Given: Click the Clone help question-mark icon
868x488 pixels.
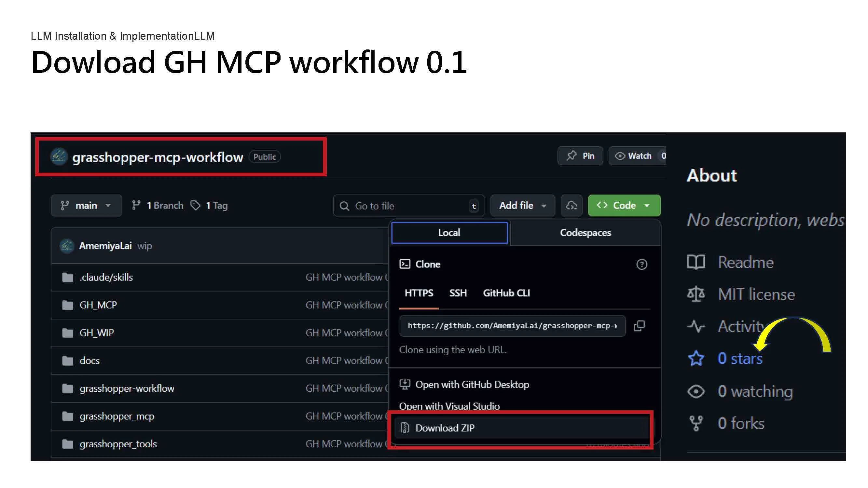Looking at the screenshot, I should [641, 264].
